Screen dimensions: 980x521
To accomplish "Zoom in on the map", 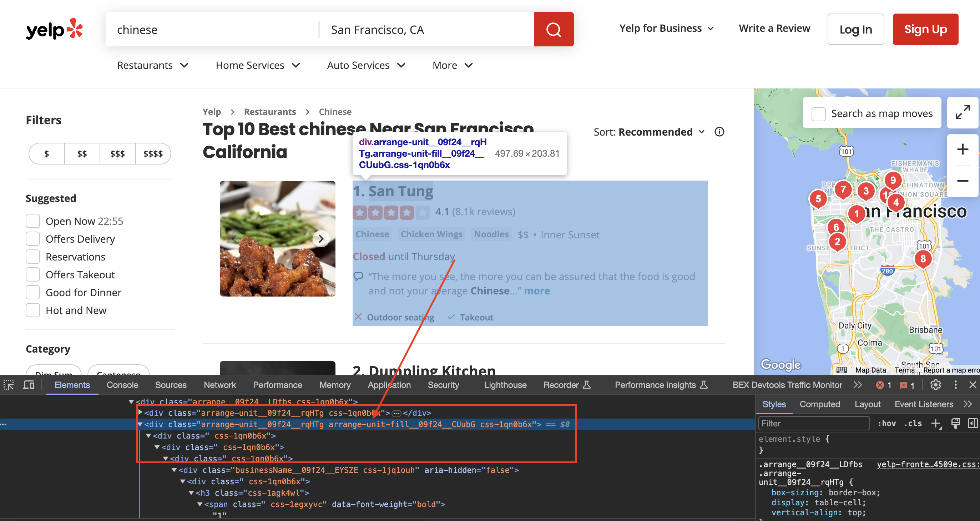I will tap(963, 149).
